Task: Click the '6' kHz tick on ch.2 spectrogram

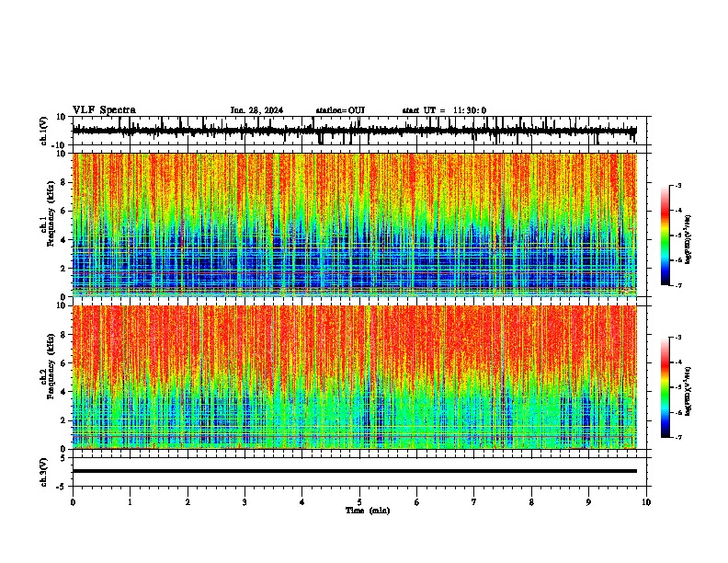Action: 64,363
